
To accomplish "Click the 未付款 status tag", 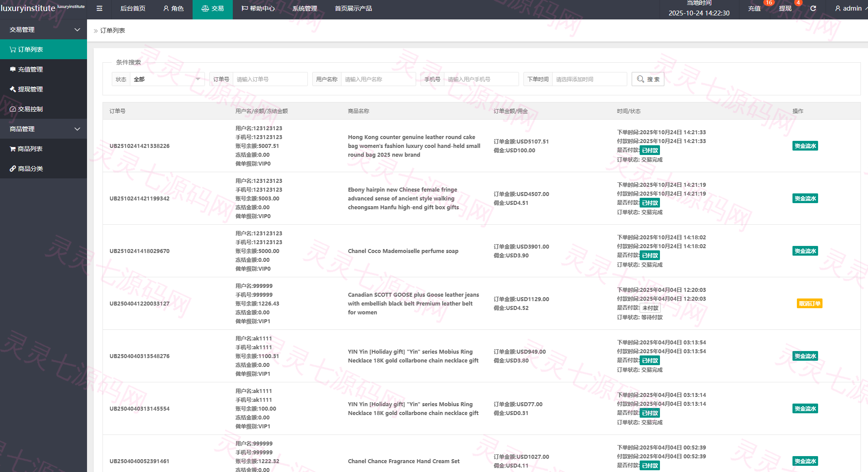I will pos(650,308).
